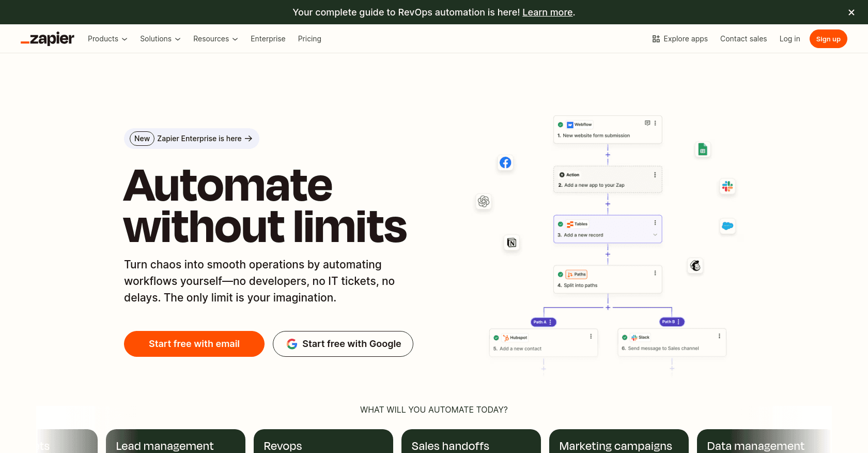Open the Solutions dropdown menu
The width and height of the screenshot is (868, 453).
point(160,39)
